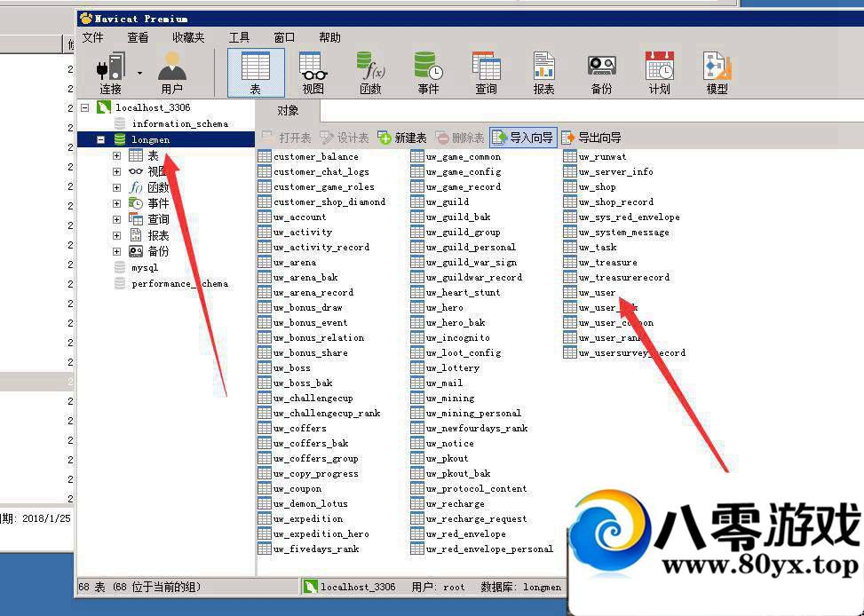Open the 工具 menu
Screen dimensions: 864x616
pos(239,37)
